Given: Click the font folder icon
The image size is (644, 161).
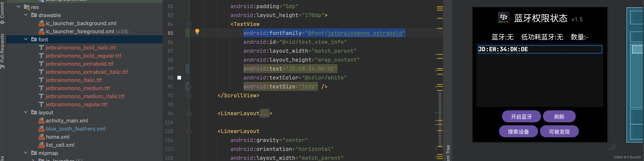Looking at the screenshot, I should (34, 39).
